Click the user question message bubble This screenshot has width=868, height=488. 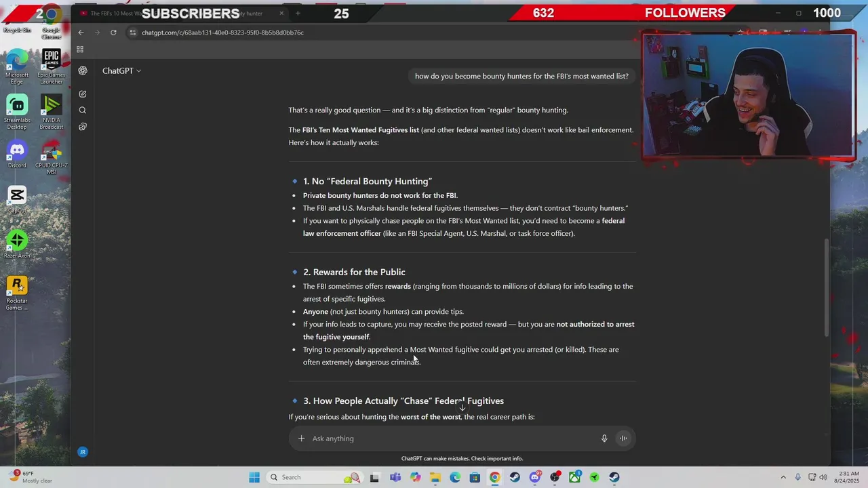(x=521, y=77)
